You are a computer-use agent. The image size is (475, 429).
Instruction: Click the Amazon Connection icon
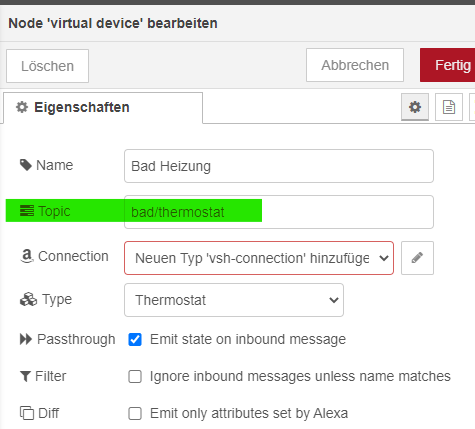27,256
